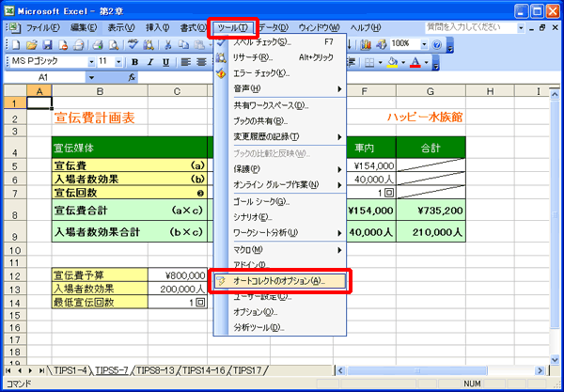Switch to TIPS17 sheet tab
The height and width of the screenshot is (392, 564).
click(249, 370)
